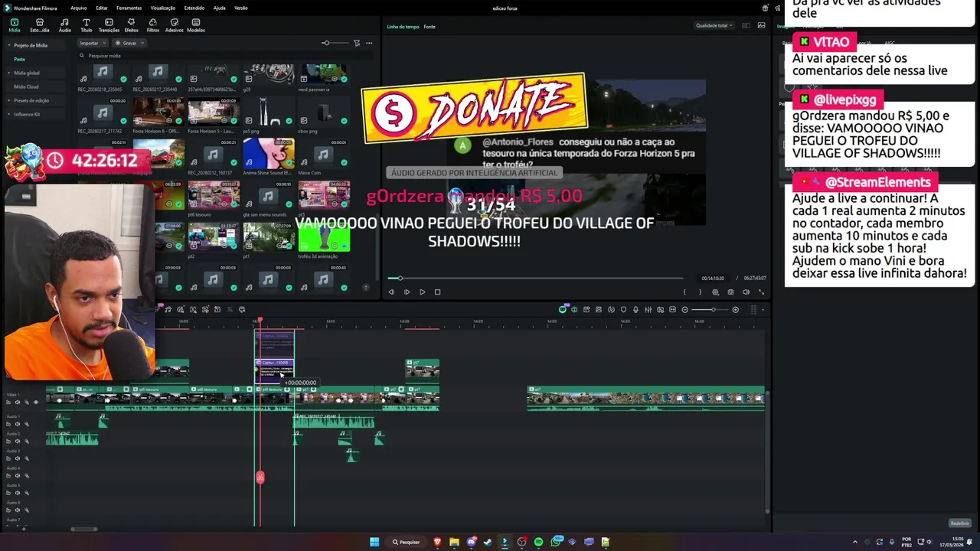Select the Pasta folder in media tree
The image size is (980, 551).
pyautogui.click(x=19, y=59)
